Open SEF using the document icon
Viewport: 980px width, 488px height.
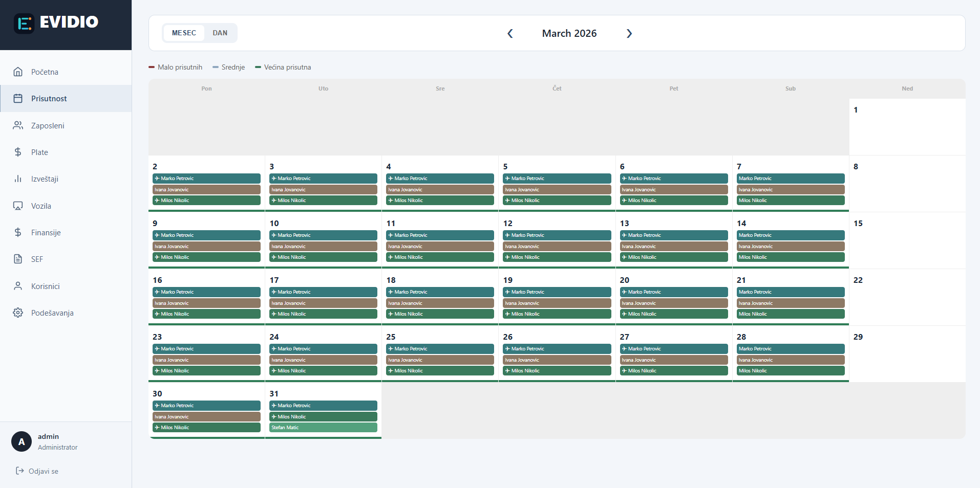18,259
